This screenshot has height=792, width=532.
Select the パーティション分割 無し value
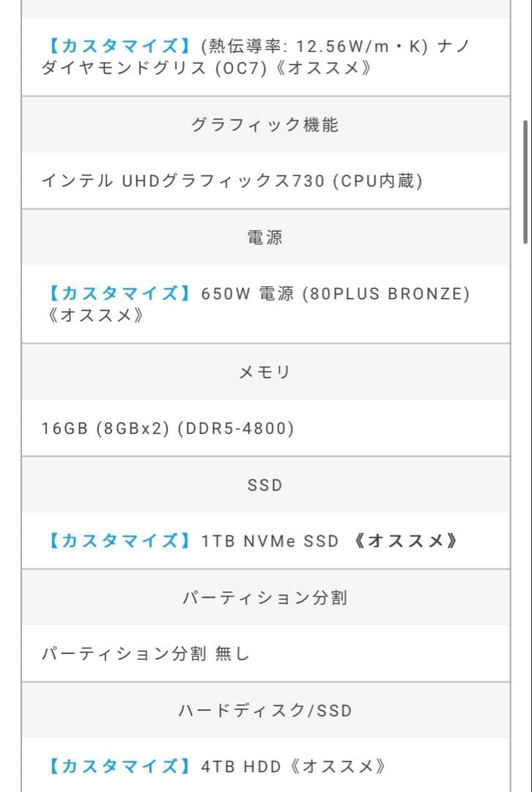(x=146, y=654)
